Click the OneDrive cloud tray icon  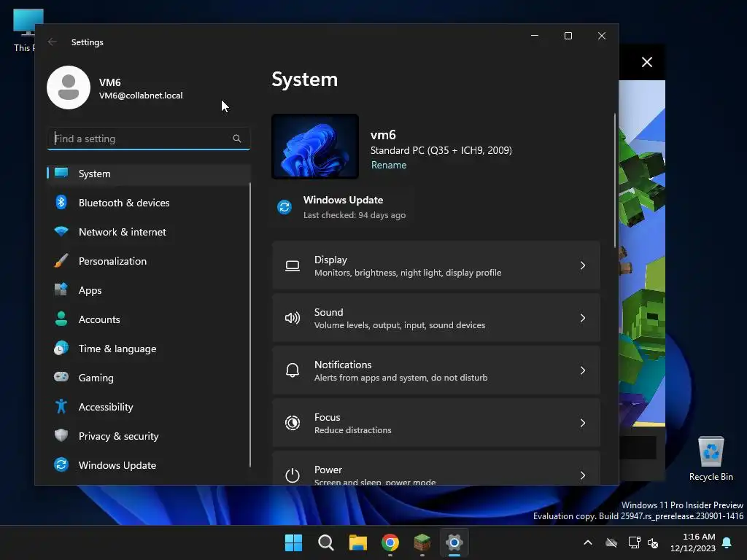(x=611, y=542)
